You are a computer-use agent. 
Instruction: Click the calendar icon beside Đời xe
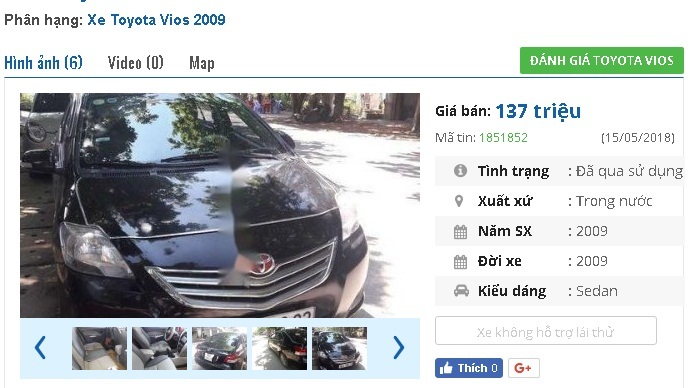(460, 262)
